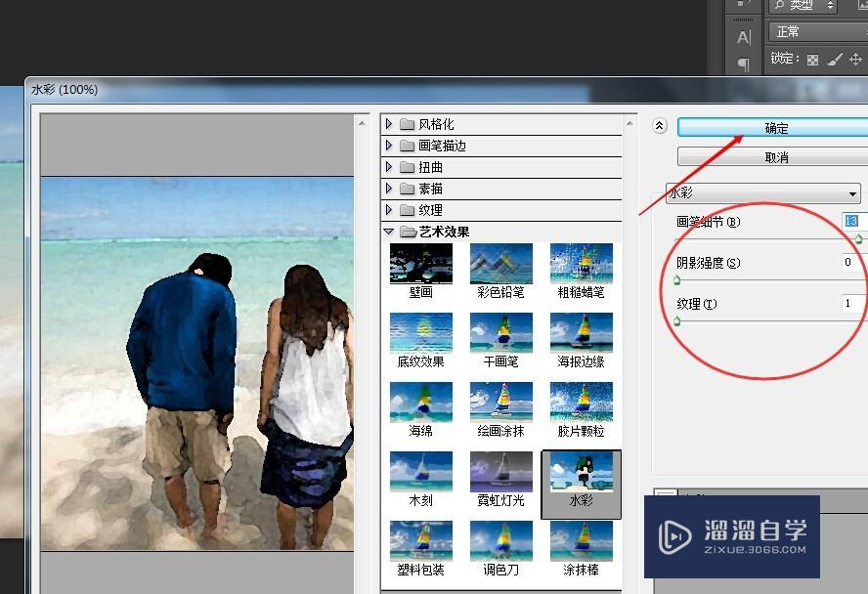868x594 pixels.
Task: Expand the 风格化 filter folder
Action: (389, 123)
